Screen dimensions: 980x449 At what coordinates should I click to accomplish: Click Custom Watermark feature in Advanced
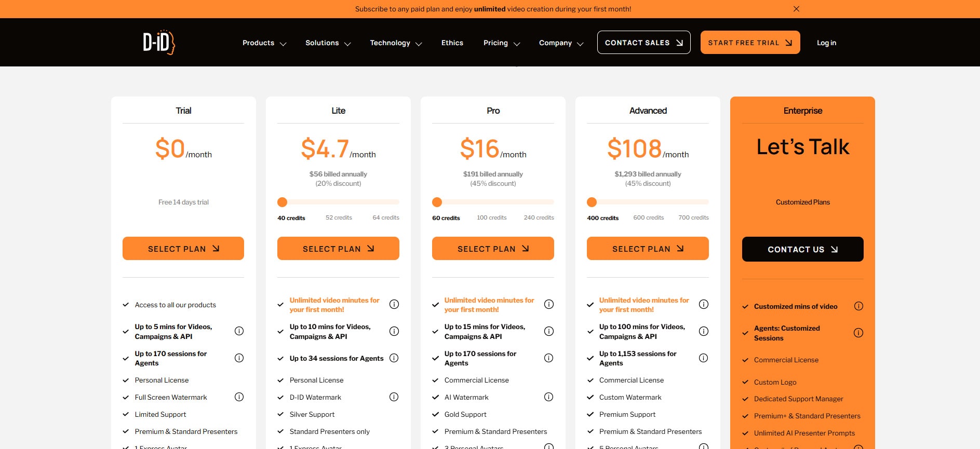point(630,397)
